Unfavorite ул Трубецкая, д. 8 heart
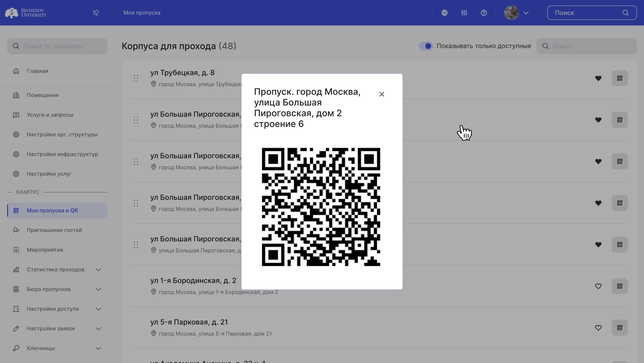The width and height of the screenshot is (644, 363). point(598,78)
